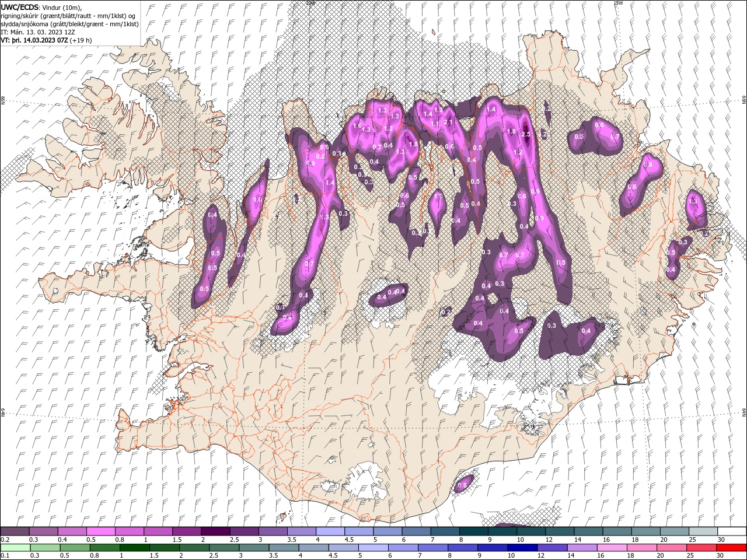747x560 pixels.
Task: Pick the light pink 16–18 lower legend swatch
Action: click(612, 548)
